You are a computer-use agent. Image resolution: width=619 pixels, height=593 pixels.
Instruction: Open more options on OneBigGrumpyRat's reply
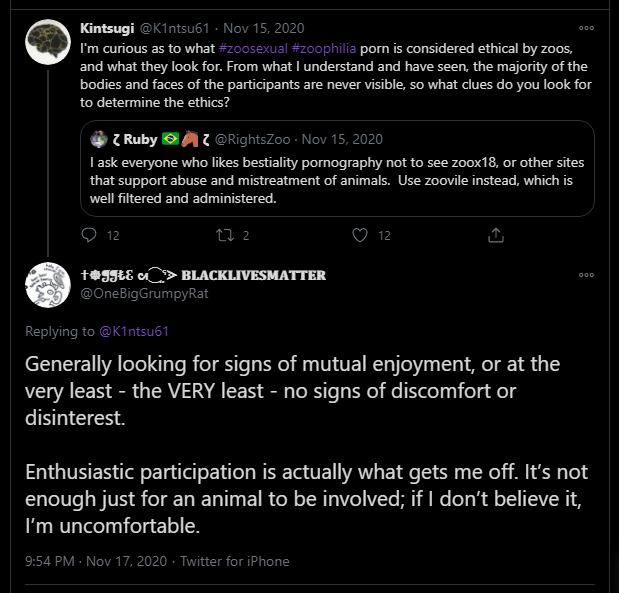point(586,275)
